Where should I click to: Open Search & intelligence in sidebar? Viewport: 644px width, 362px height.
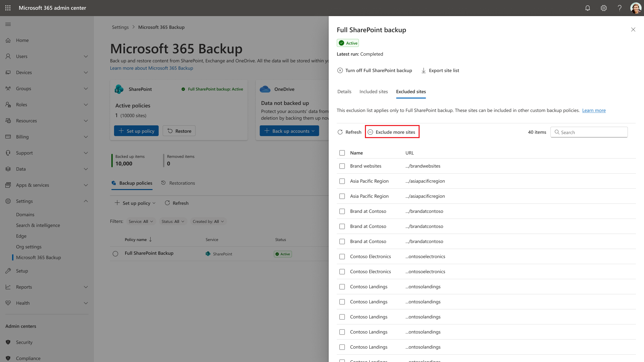38,225
